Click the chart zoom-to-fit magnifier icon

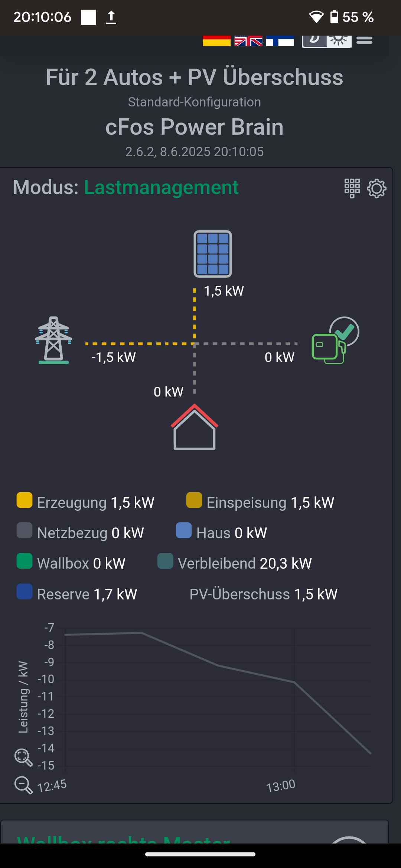(x=23, y=757)
